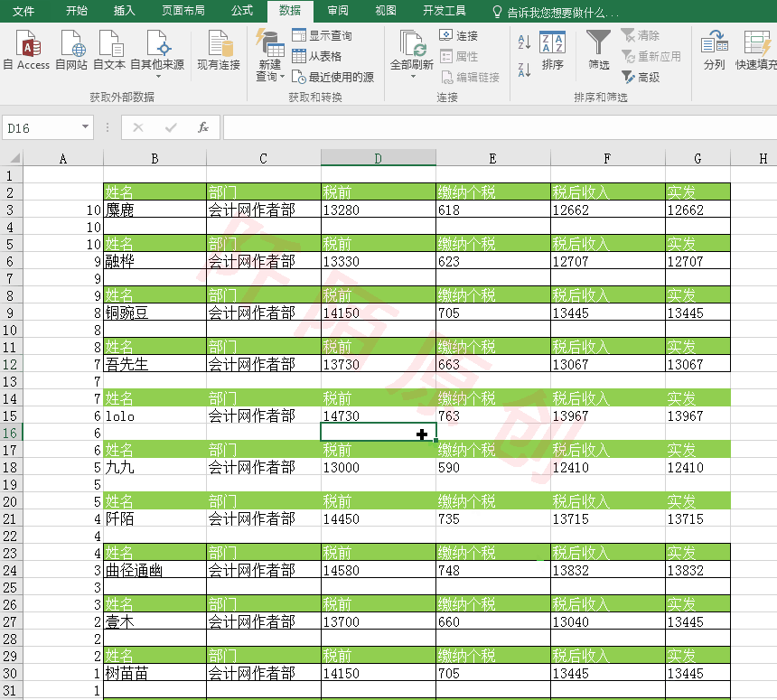This screenshot has height=700, width=777.
Task: Select row 2 header
Action: 11,192
